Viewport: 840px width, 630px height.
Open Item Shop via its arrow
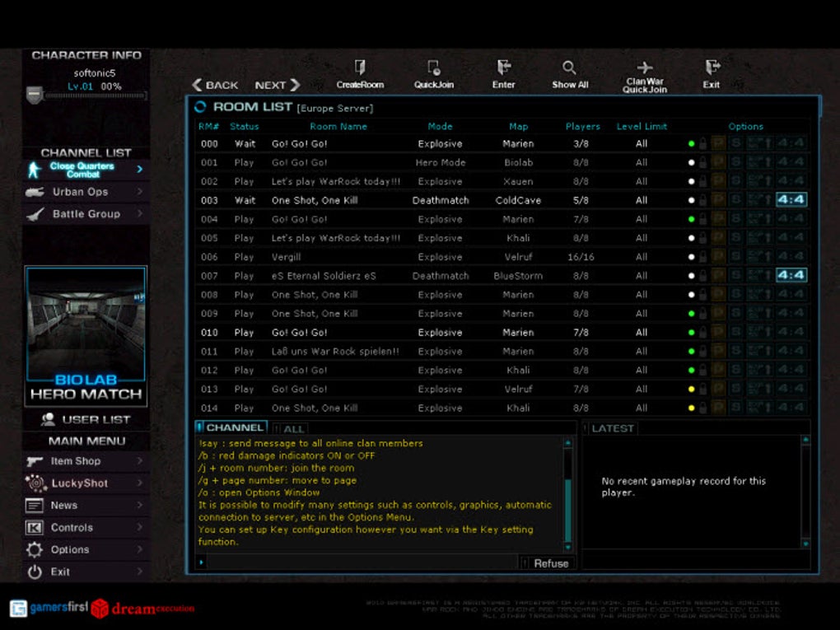pyautogui.click(x=140, y=460)
